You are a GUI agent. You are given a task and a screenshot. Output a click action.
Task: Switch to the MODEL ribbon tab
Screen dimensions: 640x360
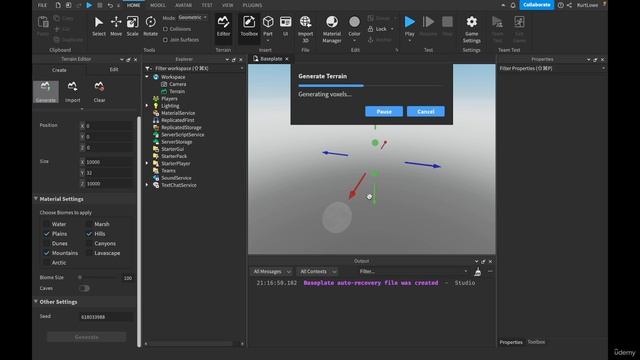click(x=158, y=5)
